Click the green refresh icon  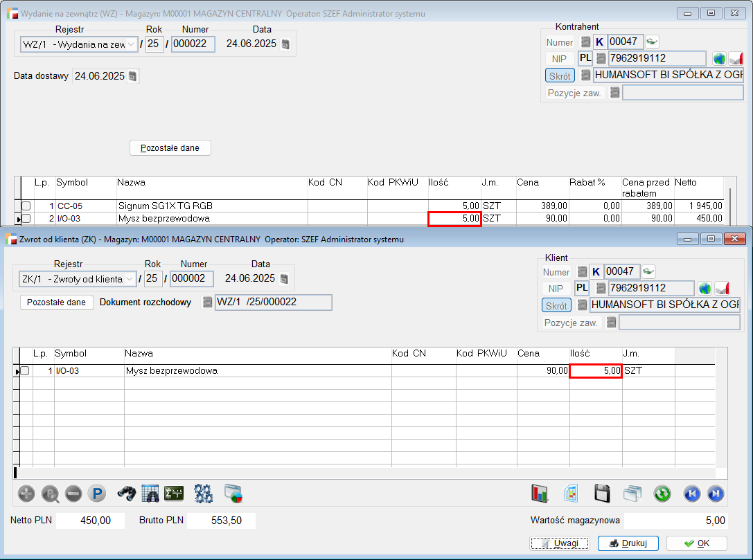coord(662,494)
